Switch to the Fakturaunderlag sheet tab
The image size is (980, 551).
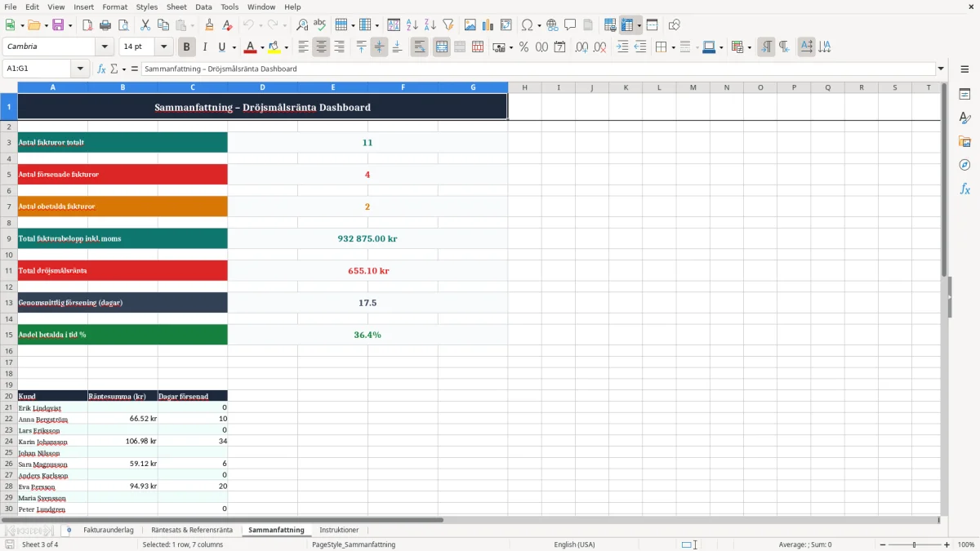click(109, 530)
